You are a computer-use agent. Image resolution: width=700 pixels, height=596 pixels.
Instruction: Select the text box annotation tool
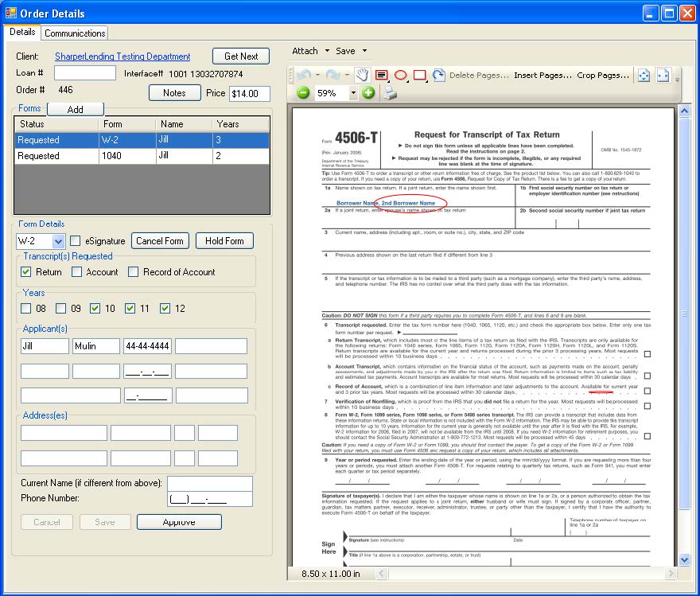381,75
